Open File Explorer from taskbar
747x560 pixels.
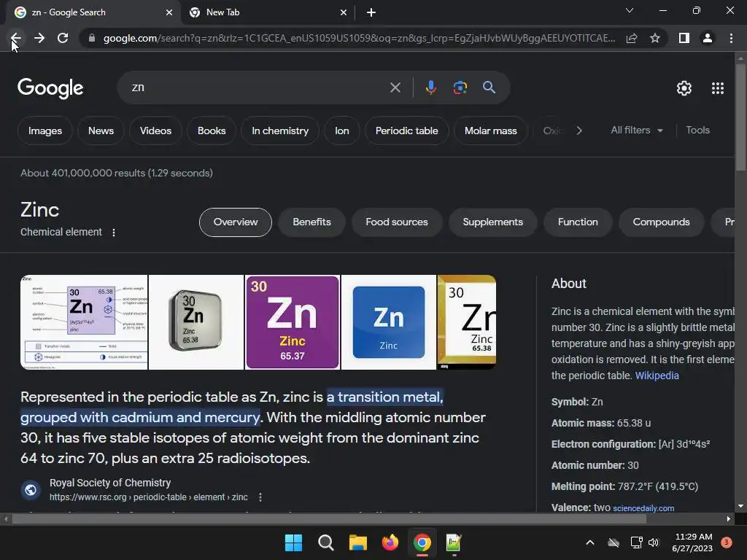pos(357,542)
